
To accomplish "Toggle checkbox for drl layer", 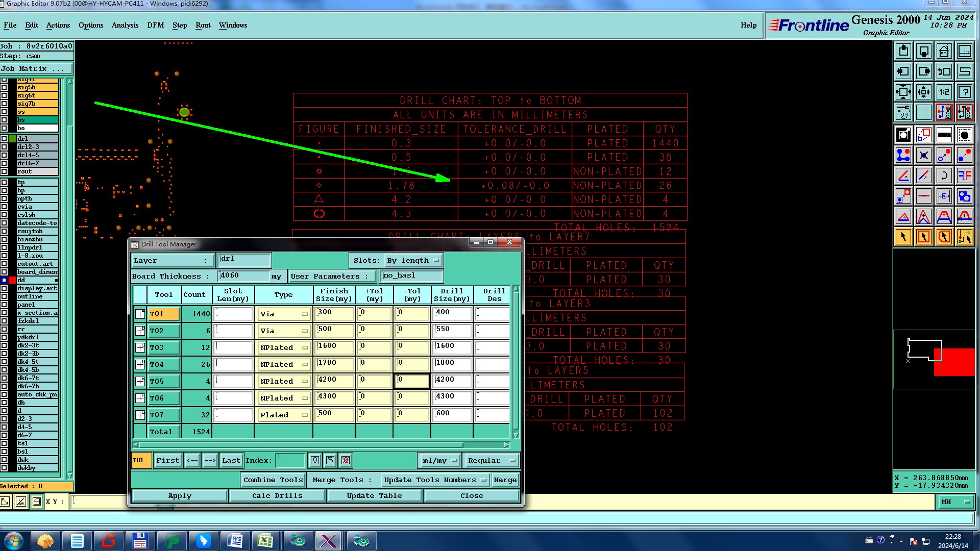I will (4, 139).
